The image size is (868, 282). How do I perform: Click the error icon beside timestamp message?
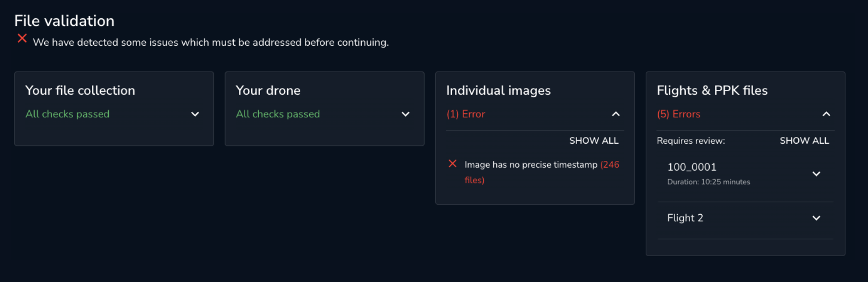point(453,164)
